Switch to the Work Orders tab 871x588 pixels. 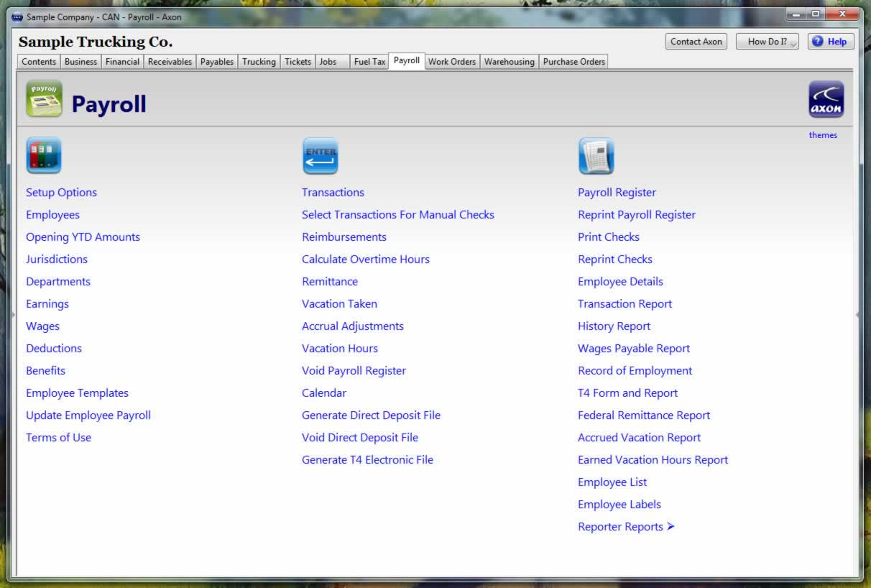click(x=452, y=62)
